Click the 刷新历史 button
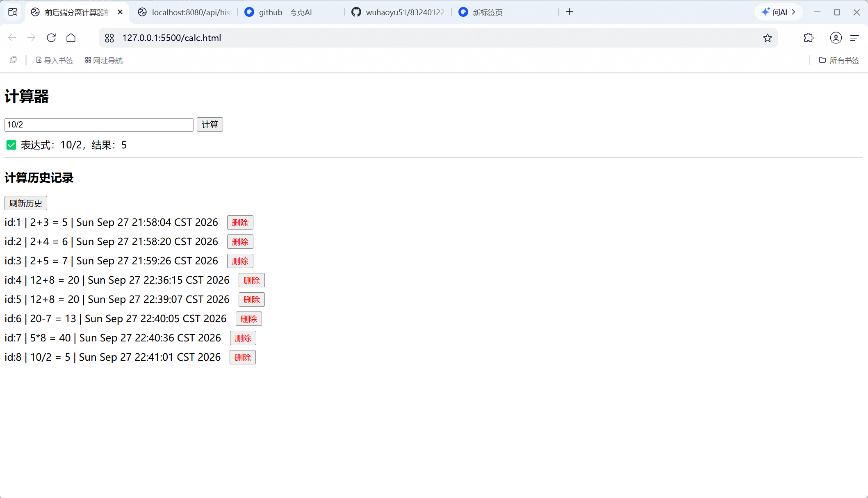Image resolution: width=868 pixels, height=498 pixels. tap(26, 203)
